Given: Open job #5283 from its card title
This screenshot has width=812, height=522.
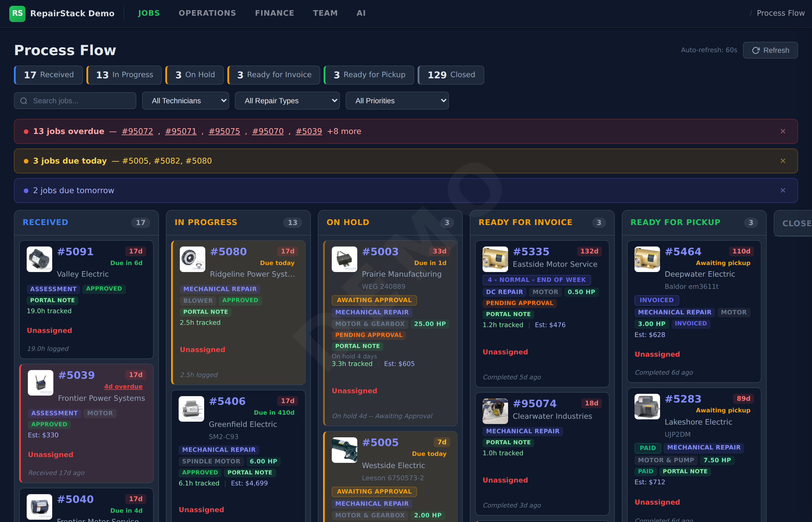Looking at the screenshot, I should 683,399.
